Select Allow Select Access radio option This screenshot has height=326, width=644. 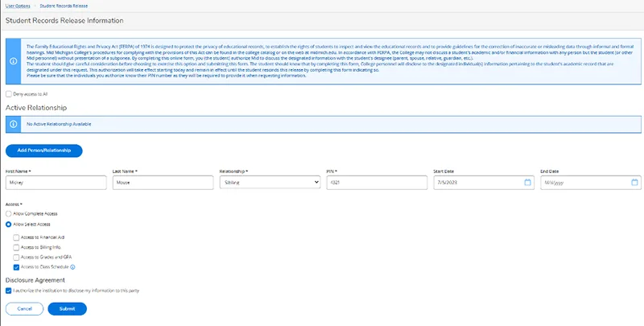pos(9,225)
